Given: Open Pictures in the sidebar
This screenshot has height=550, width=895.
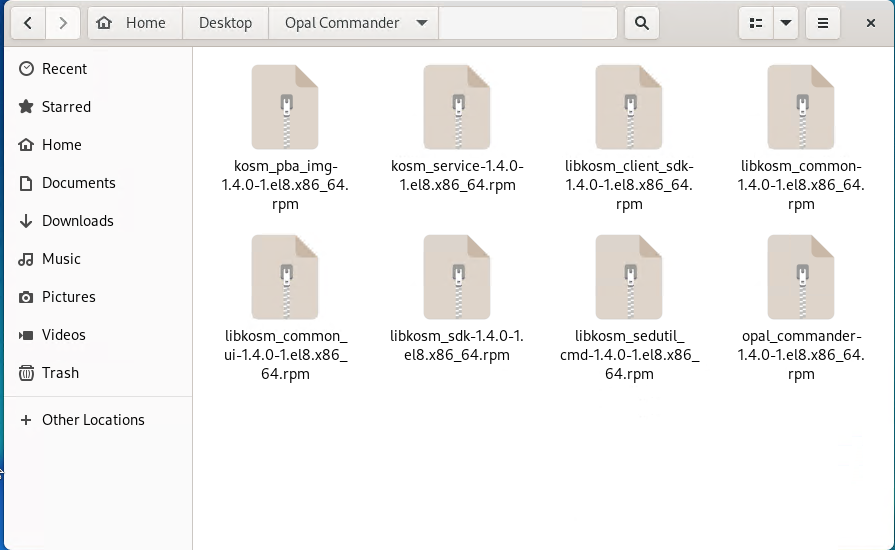Looking at the screenshot, I should 98,297.
